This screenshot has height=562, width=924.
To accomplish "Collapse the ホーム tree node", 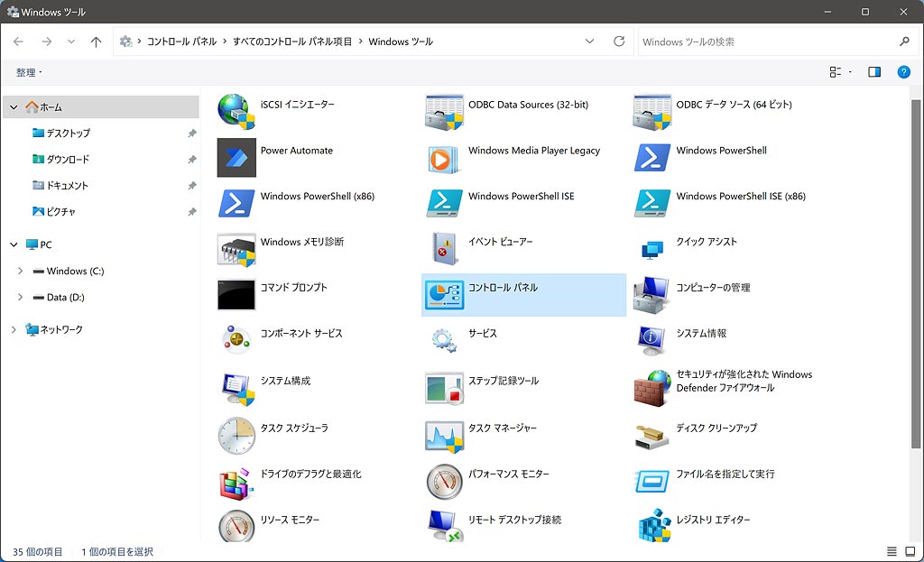I will click(x=14, y=107).
